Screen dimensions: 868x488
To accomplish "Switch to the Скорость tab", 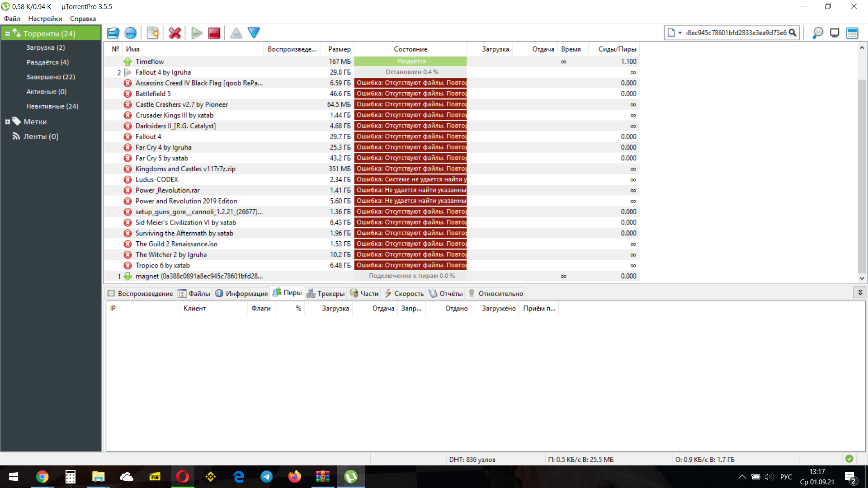I will [x=404, y=294].
